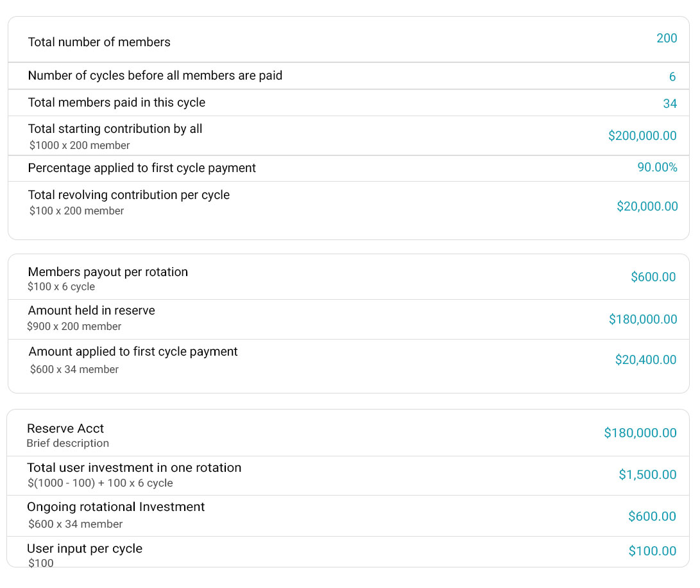Viewport: 700px width, 588px height.
Task: Select the Number of cycles value 6
Action: 672,77
